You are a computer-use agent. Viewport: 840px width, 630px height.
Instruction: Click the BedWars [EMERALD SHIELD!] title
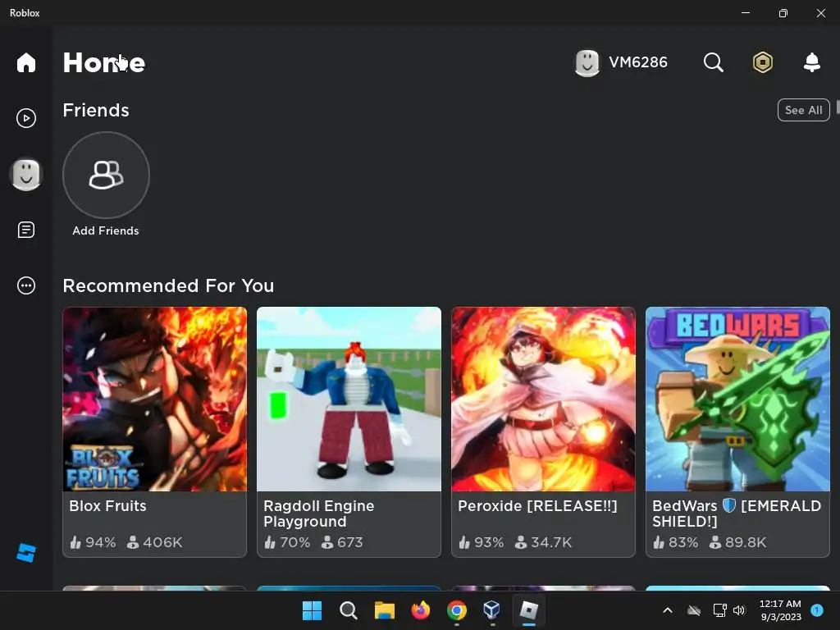coord(737,514)
